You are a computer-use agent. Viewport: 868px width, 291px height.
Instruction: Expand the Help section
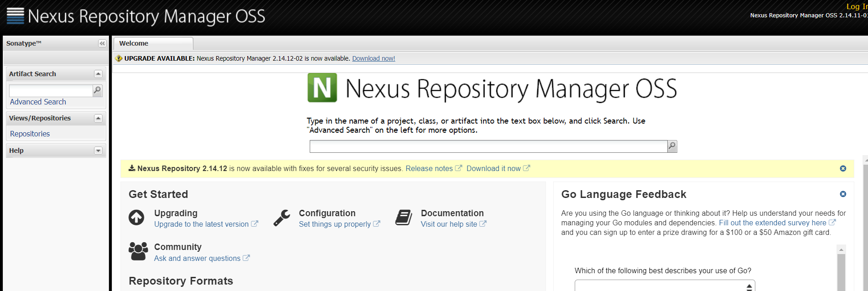point(98,151)
